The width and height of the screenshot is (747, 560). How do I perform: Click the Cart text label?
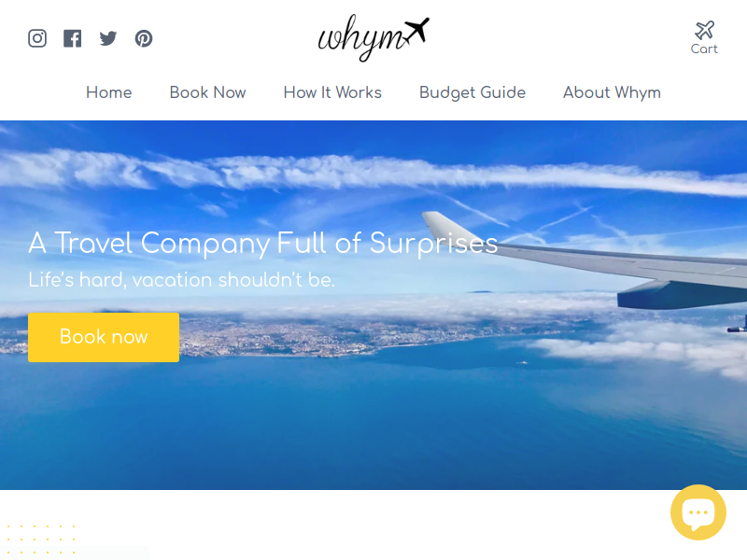(x=704, y=49)
